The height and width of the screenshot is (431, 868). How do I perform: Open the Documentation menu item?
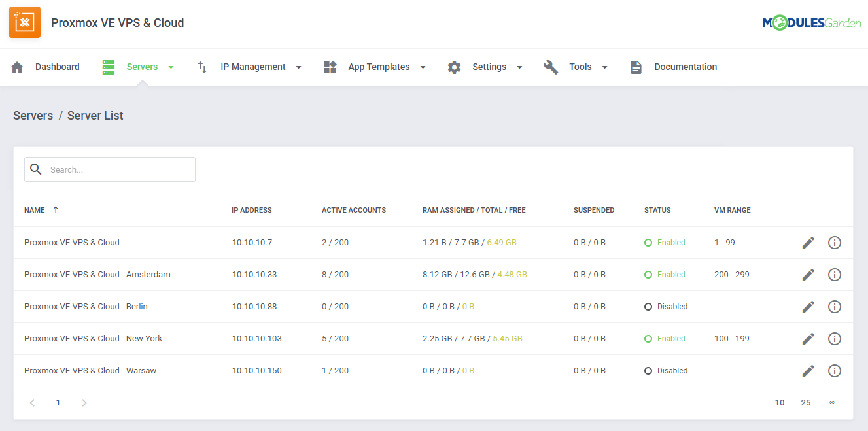click(x=685, y=66)
